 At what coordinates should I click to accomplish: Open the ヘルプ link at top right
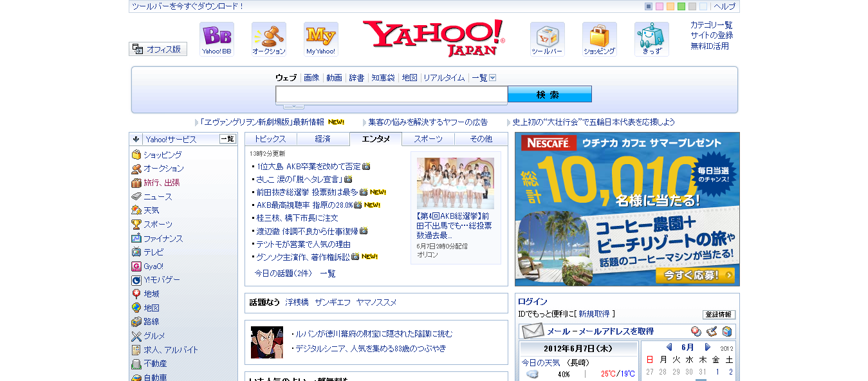click(x=725, y=6)
